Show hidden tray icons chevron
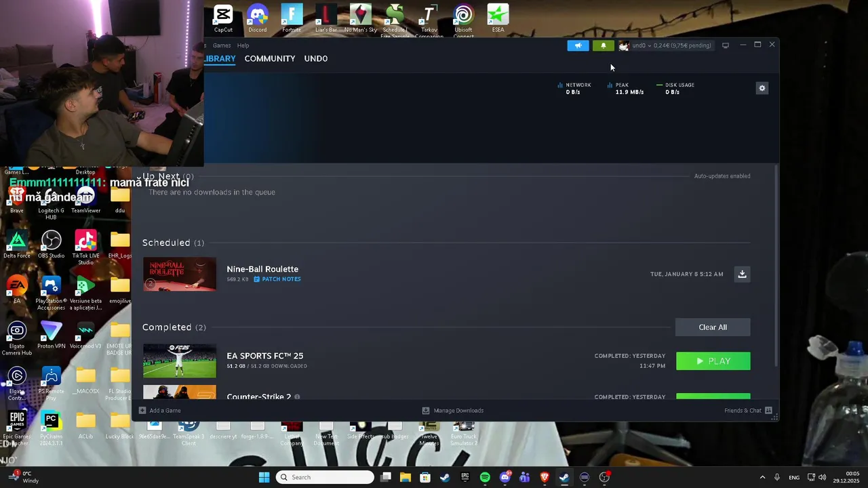868x488 pixels. (762, 477)
